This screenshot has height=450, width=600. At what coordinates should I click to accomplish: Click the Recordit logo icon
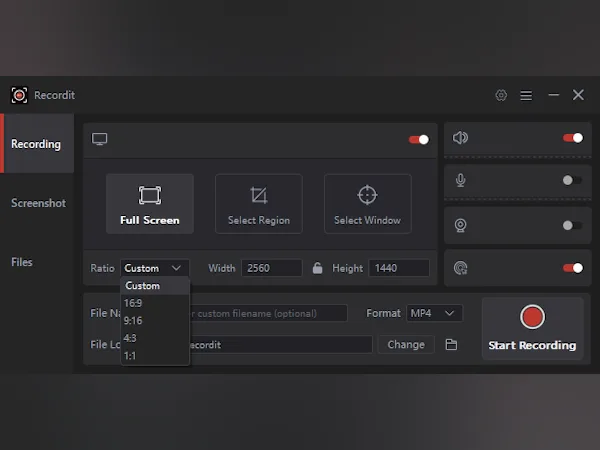coord(19,95)
